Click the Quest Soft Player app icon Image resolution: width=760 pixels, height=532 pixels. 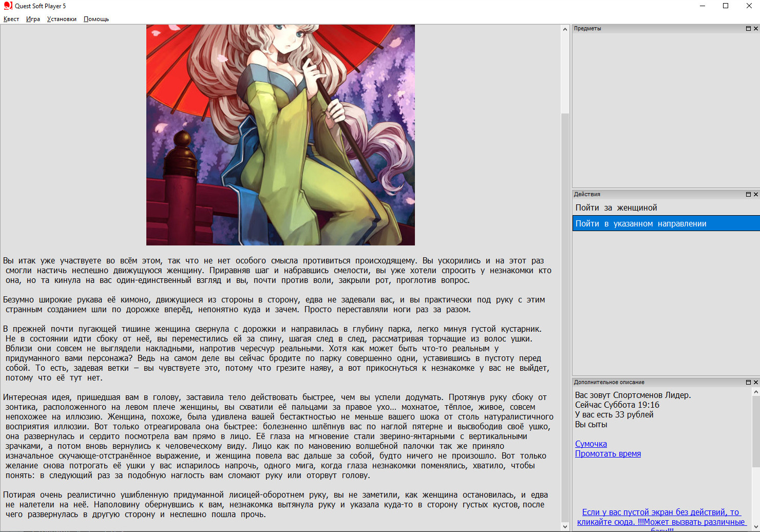coord(8,6)
